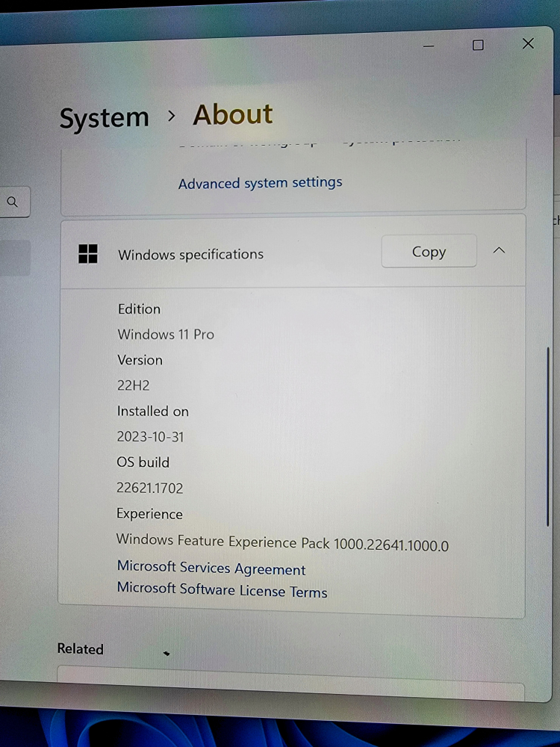This screenshot has width=560, height=747.
Task: Click the "Windows specifications" header text
Action: pyautogui.click(x=190, y=255)
